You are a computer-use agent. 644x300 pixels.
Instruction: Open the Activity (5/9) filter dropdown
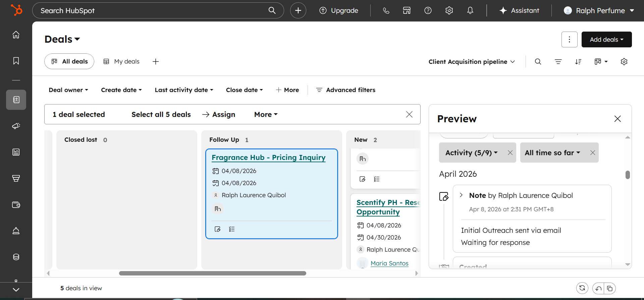pos(471,153)
